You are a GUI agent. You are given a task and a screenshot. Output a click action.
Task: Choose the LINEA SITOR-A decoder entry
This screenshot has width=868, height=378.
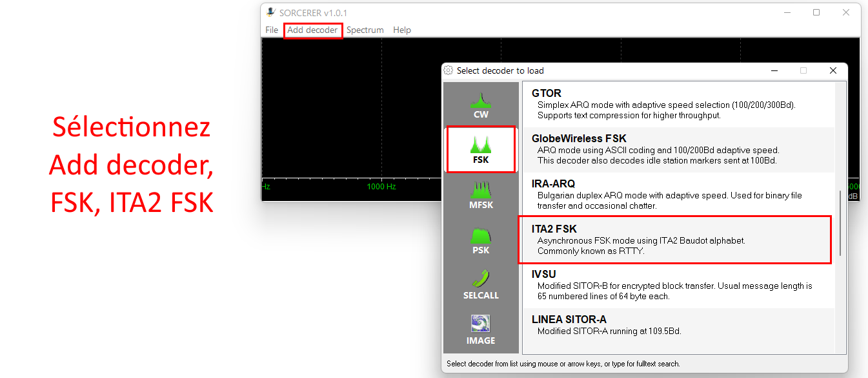click(x=678, y=330)
